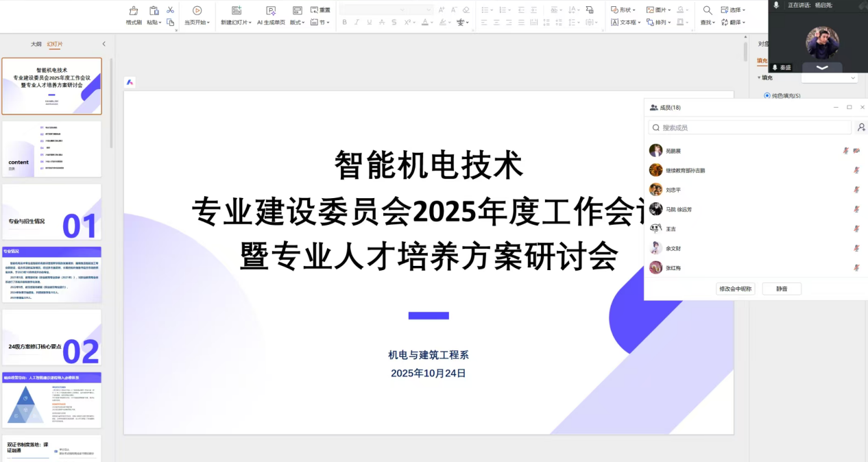Click the invite member icon beside search
Viewport: 868px width, 462px height.
[x=861, y=127]
